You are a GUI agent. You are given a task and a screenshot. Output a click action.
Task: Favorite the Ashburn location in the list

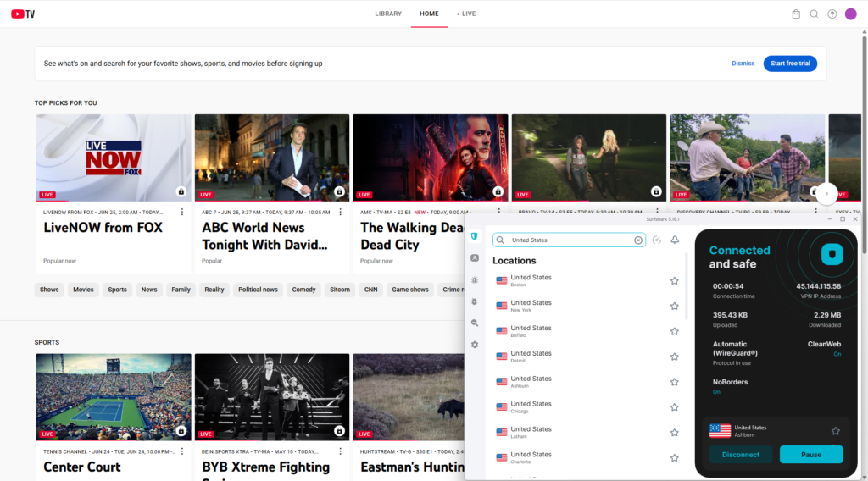tap(674, 382)
